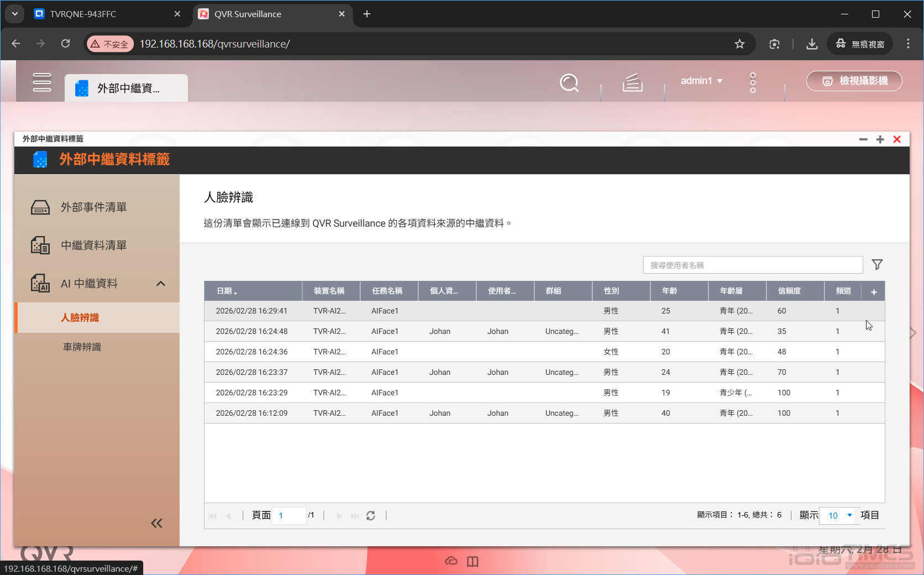This screenshot has width=924, height=575.
Task: Open the items-per-page dropdown showing 10
Action: tap(837, 515)
